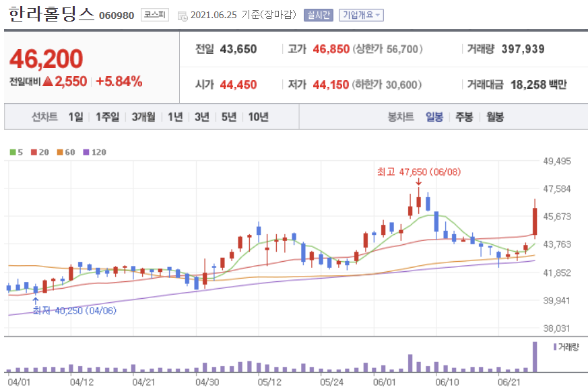588x391 pixels.
Task: Click the 시가 value 44,450
Action: pos(238,85)
